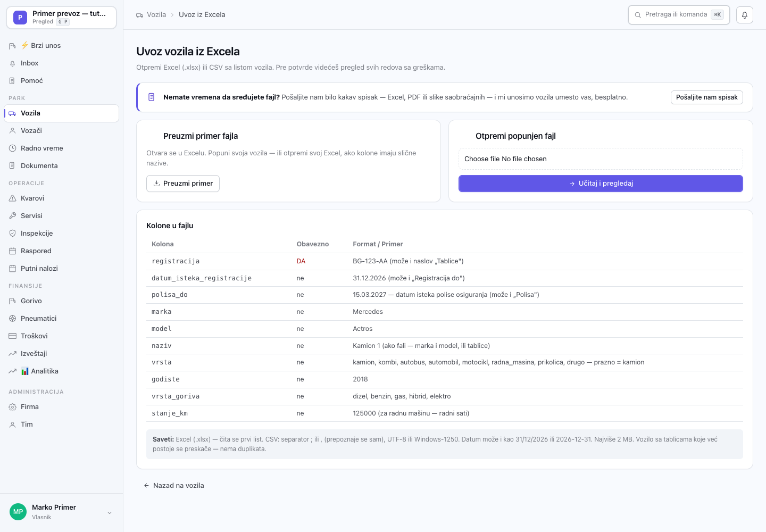
Task: Select the registracija column name
Action: click(176, 261)
